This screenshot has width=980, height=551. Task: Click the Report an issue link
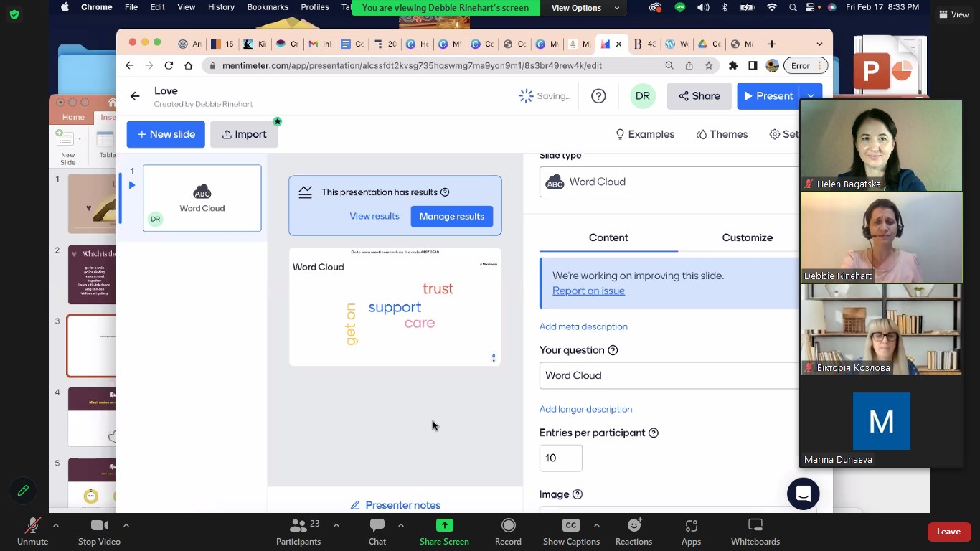click(588, 291)
